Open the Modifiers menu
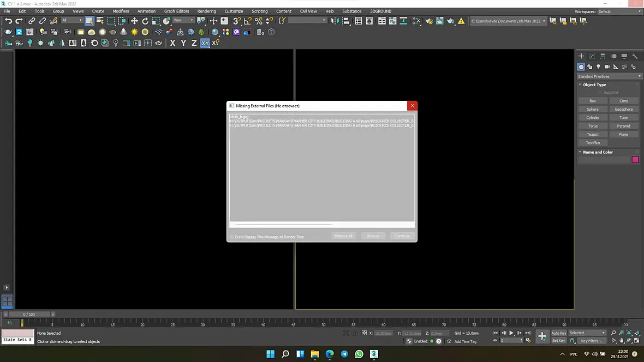 pos(121,11)
